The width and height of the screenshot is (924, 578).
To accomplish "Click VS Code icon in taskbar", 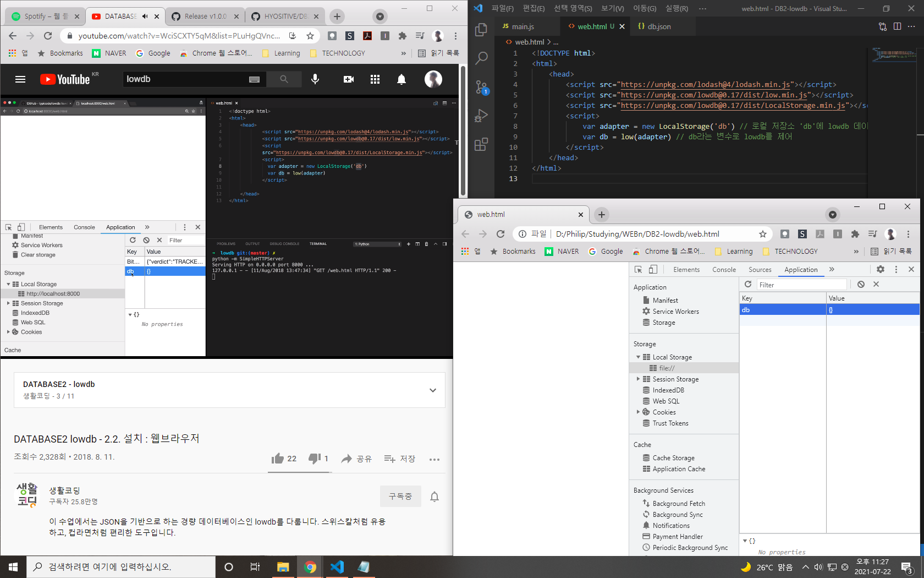I will click(x=337, y=567).
